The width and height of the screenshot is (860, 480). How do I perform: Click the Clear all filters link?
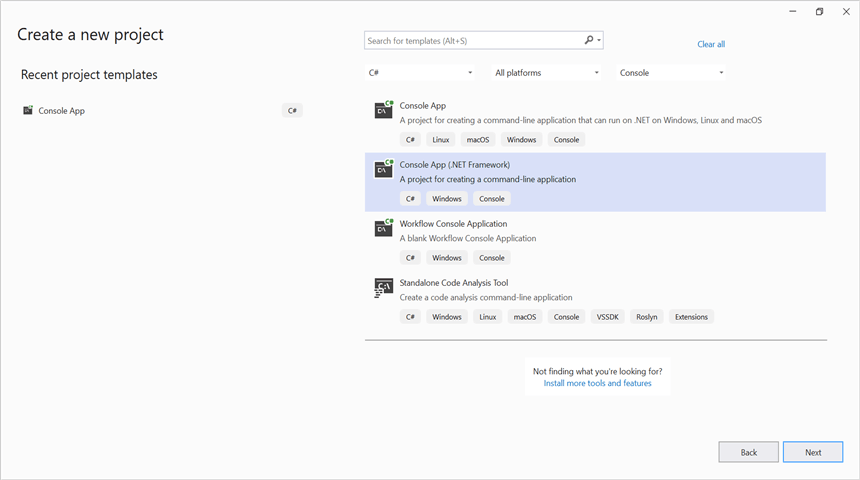click(711, 44)
